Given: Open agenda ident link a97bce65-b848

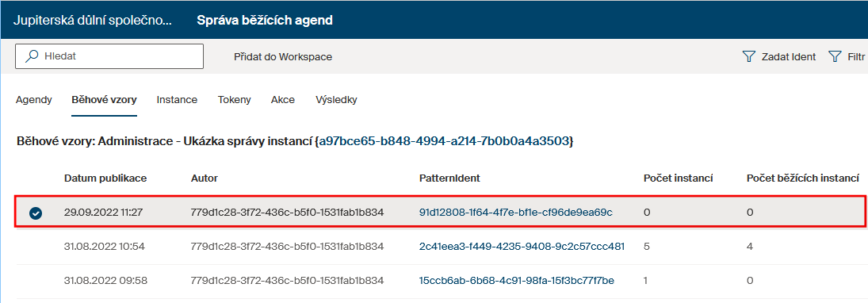Looking at the screenshot, I should tap(444, 140).
